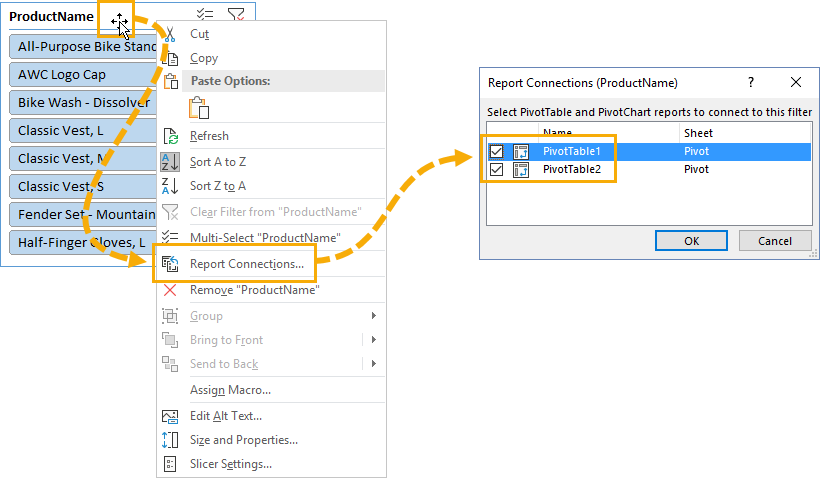Image resolution: width=820 pixels, height=478 pixels.
Task: Toggle Multi-Select "ProductName" option
Action: point(265,238)
